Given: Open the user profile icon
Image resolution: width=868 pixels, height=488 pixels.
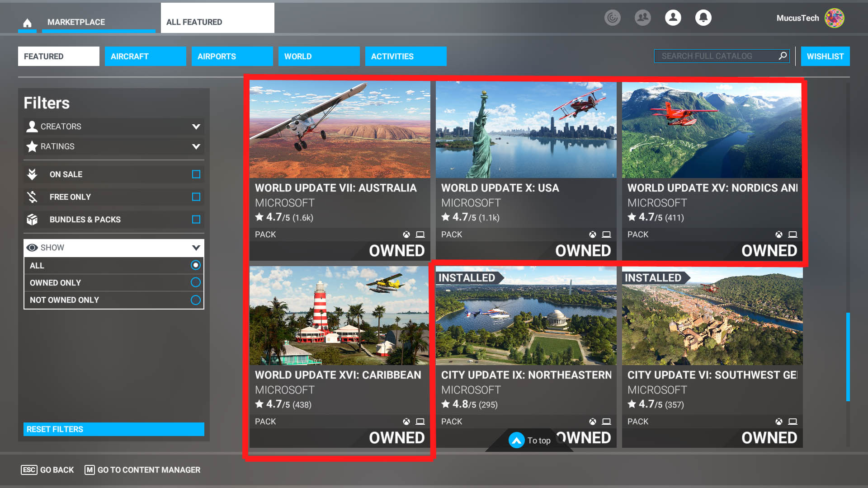Looking at the screenshot, I should click(x=673, y=18).
